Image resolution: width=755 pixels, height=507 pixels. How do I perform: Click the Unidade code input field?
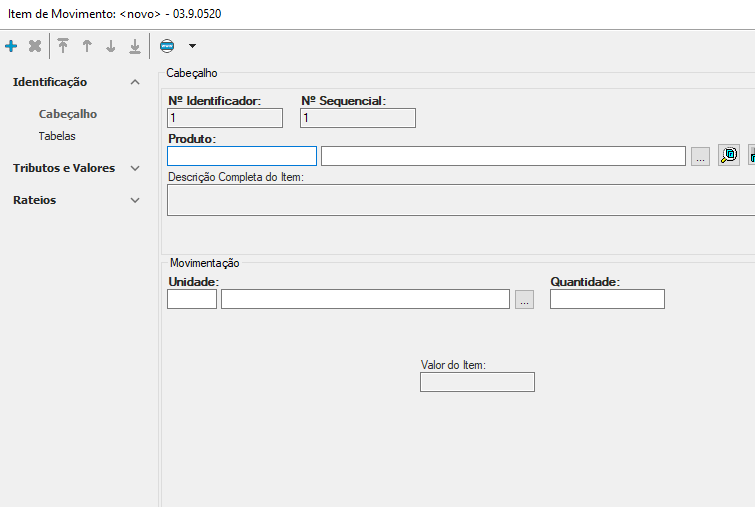192,299
